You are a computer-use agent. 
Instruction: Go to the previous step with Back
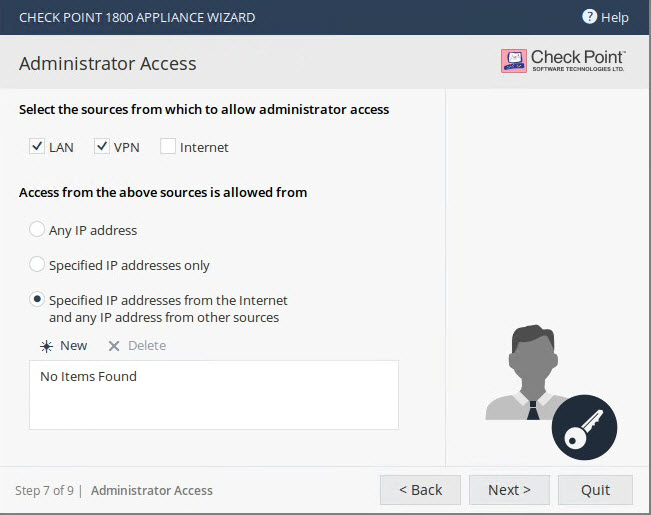coord(420,490)
